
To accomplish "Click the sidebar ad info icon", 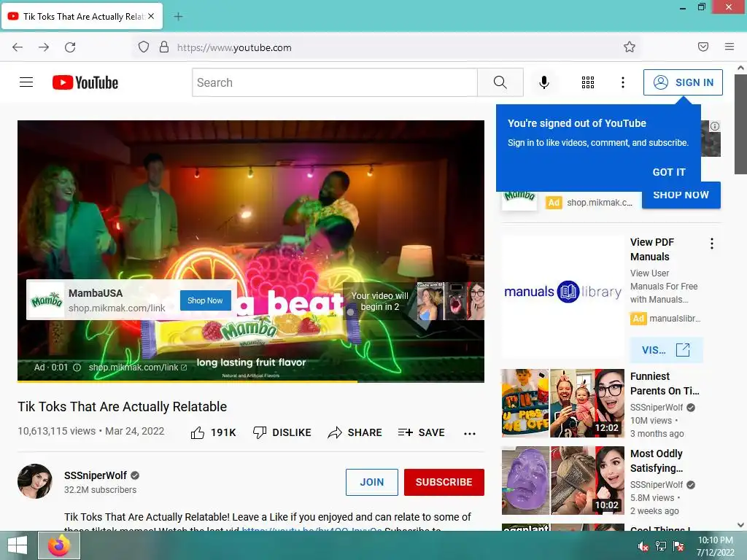I will pos(715,126).
